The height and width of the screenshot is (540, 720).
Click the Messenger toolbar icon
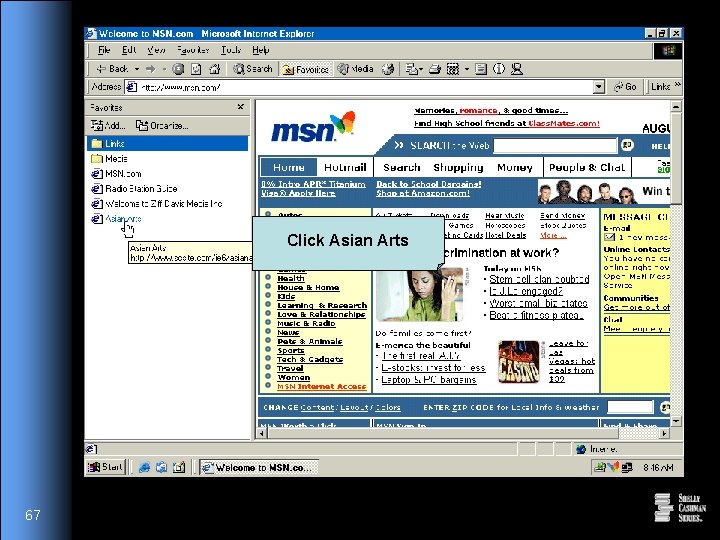(x=517, y=69)
